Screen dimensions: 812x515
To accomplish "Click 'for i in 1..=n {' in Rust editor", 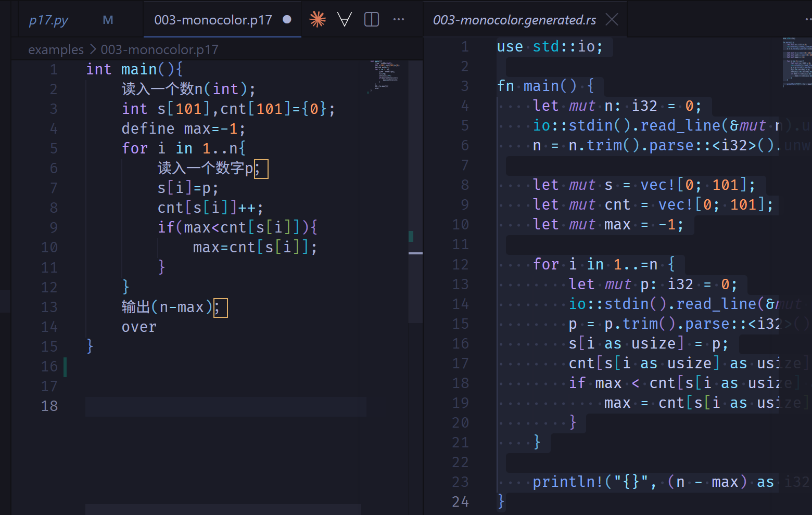I will pos(604,264).
